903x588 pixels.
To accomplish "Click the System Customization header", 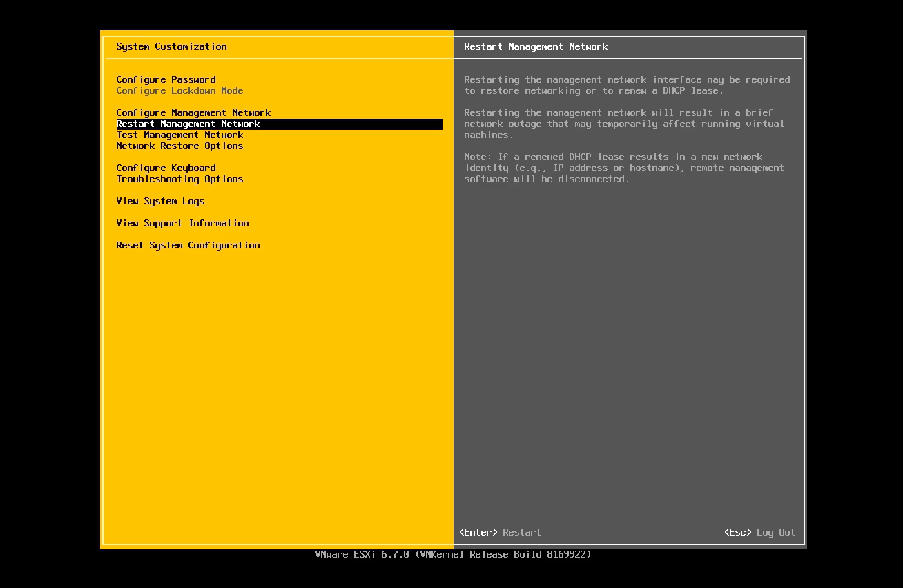I will [171, 47].
